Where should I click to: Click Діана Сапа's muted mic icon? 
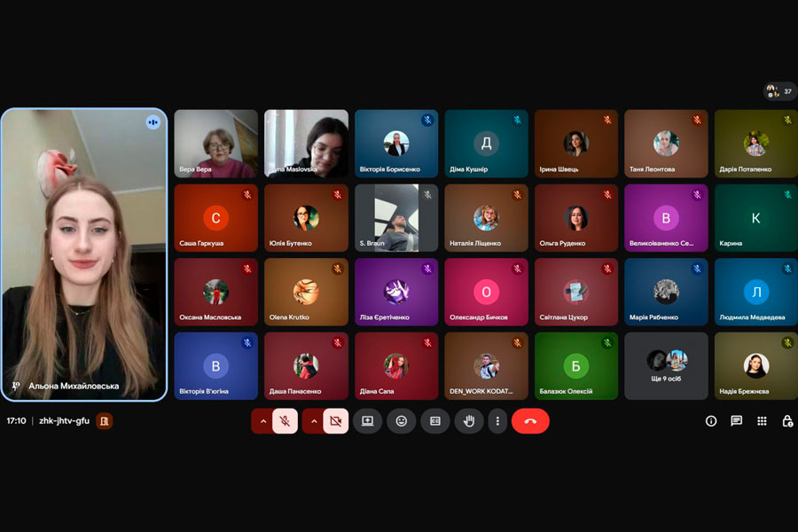pyautogui.click(x=427, y=342)
